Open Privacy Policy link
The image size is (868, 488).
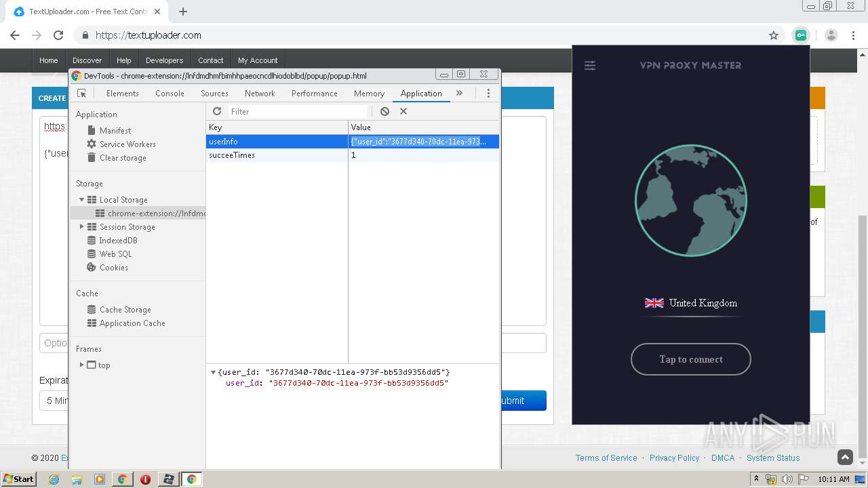coord(674,458)
